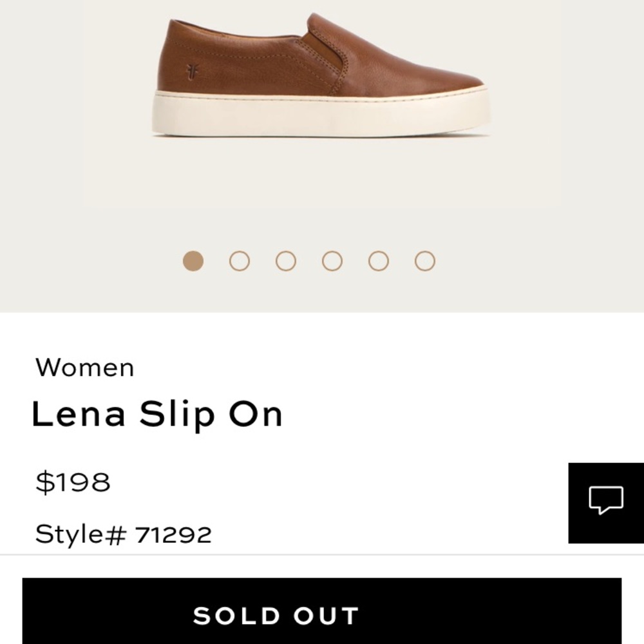Click the $198 price label
This screenshot has height=644, width=644.
pos(72,480)
